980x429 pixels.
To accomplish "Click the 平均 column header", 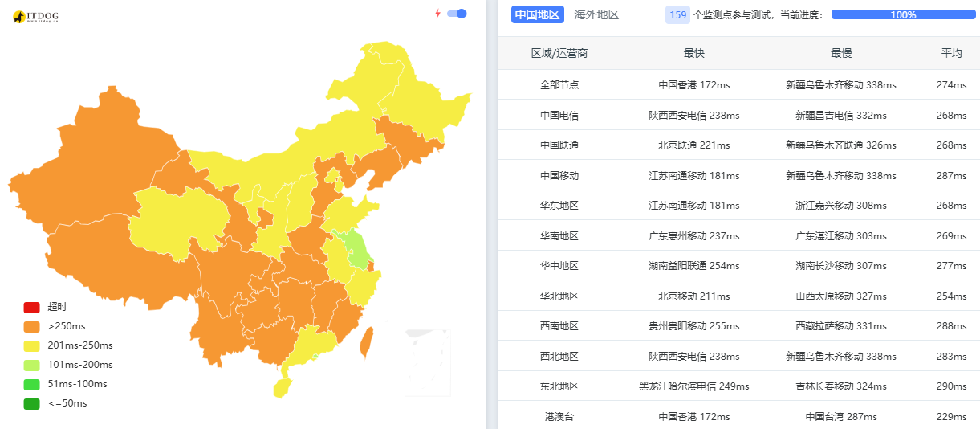I will (951, 53).
